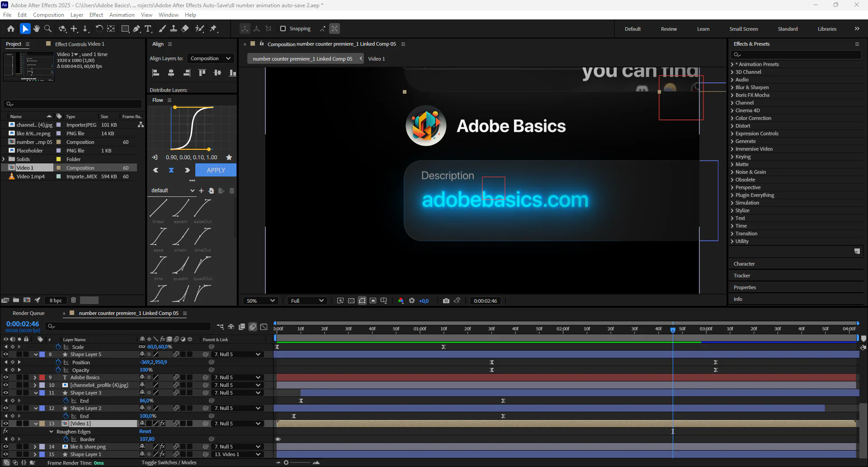Select the Rectangle shape tool
Viewport: 868px width, 467px height.
coord(125,29)
